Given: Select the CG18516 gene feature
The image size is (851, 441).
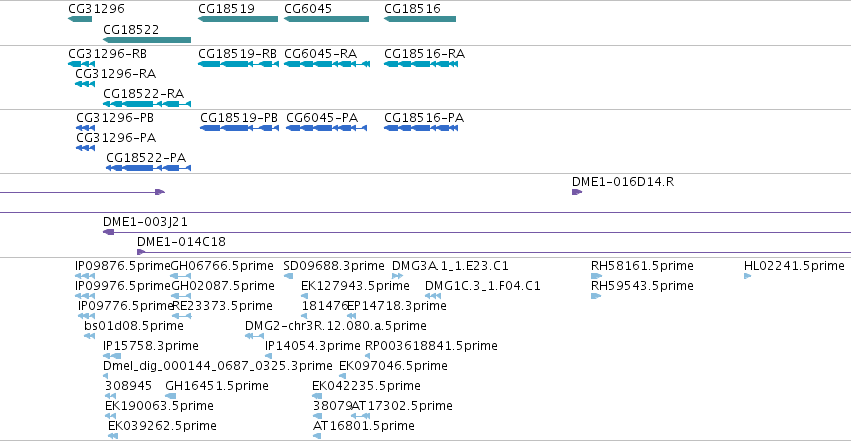Looking at the screenshot, I should 420,19.
